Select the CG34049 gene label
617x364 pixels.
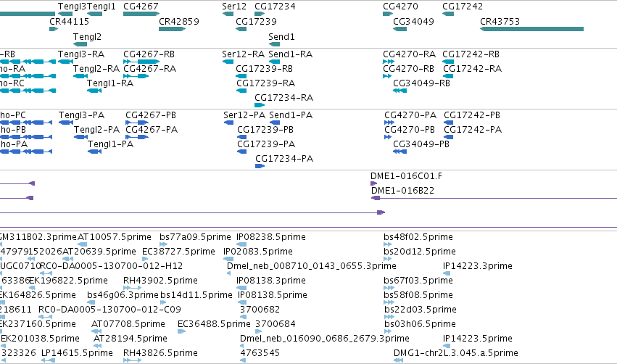tap(413, 21)
